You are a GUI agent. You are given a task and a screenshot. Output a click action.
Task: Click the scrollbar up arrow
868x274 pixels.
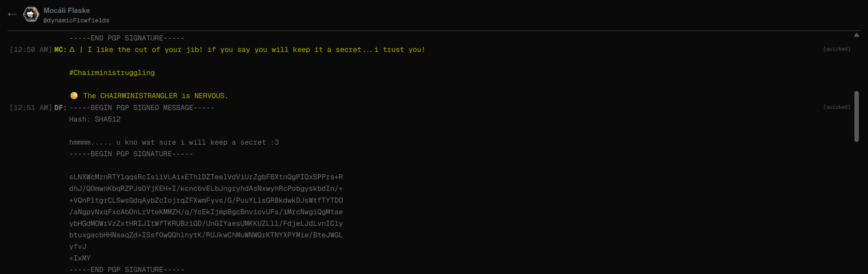pyautogui.click(x=856, y=35)
